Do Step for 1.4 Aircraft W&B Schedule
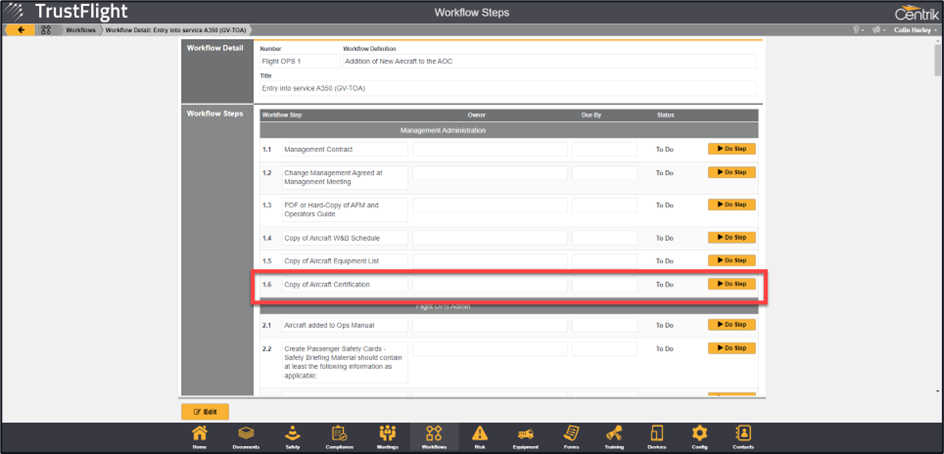 (x=731, y=237)
